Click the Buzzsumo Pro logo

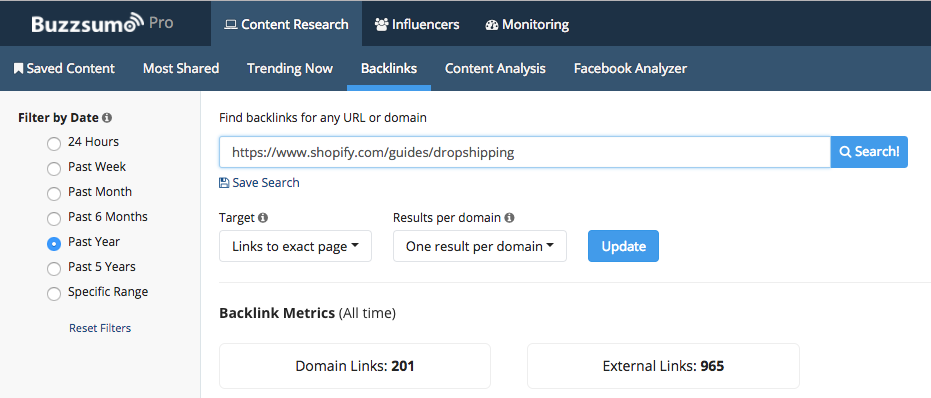click(x=102, y=23)
